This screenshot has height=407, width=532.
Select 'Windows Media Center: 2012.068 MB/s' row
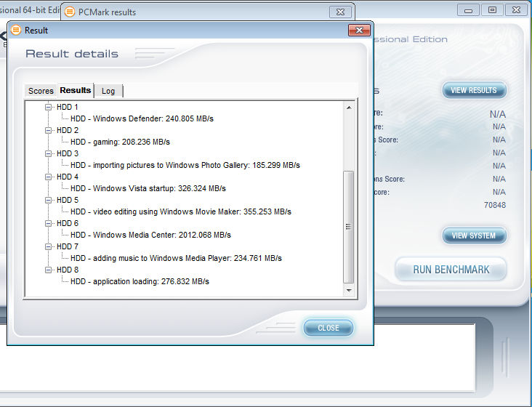(x=150, y=235)
